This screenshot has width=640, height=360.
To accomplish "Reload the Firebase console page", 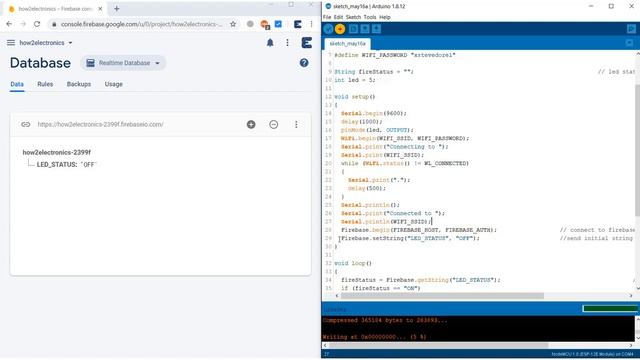I will pos(37,24).
